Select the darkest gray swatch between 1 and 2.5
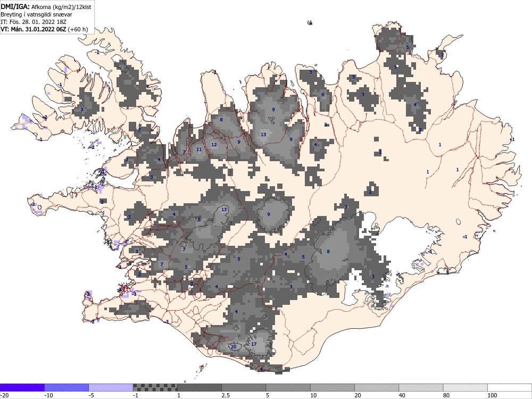The image size is (532, 399). [x=199, y=387]
